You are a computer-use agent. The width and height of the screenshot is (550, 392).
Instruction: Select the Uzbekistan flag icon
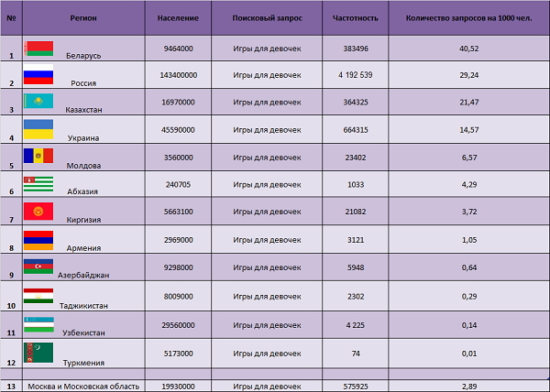tap(38, 323)
